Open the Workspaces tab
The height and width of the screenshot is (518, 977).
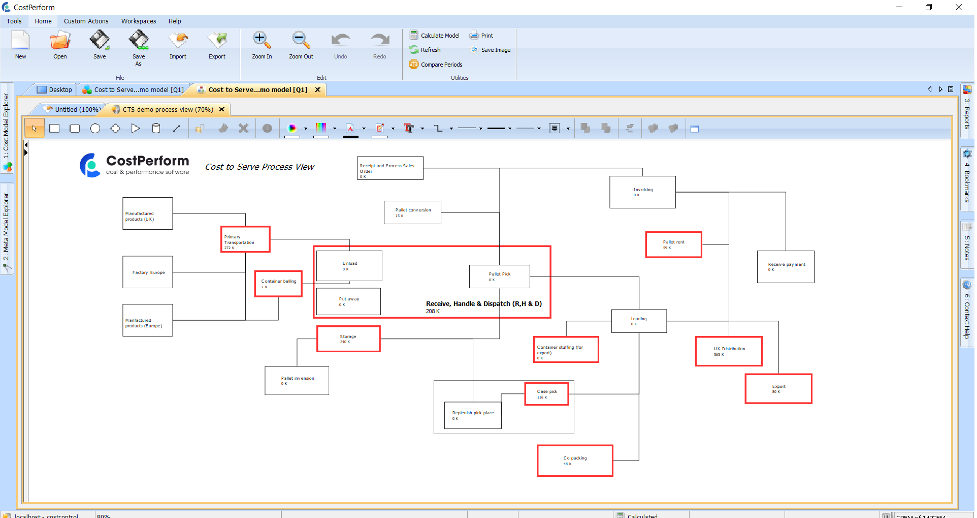pos(138,21)
